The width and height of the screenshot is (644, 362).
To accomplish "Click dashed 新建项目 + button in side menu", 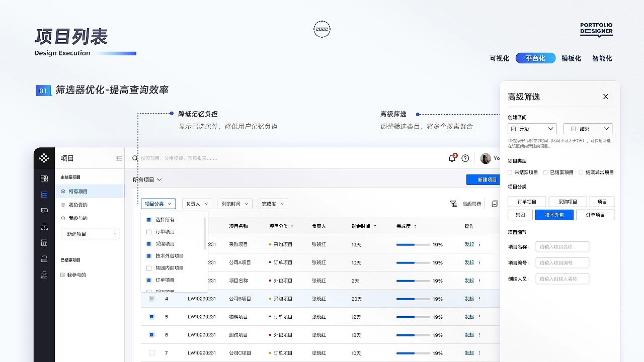I will click(x=90, y=234).
